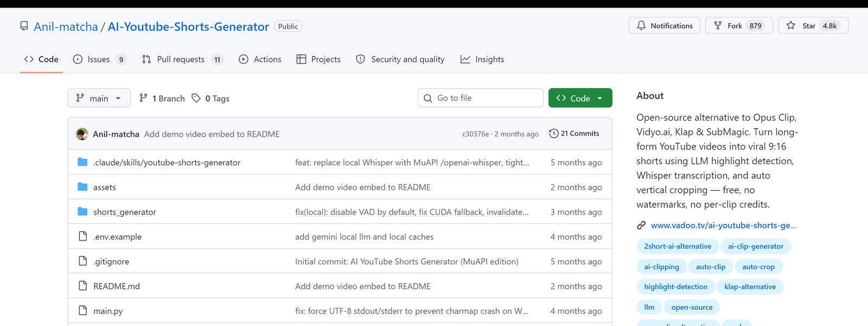Image resolution: width=868 pixels, height=326 pixels.
Task: Open the Projects tab
Action: (x=319, y=59)
